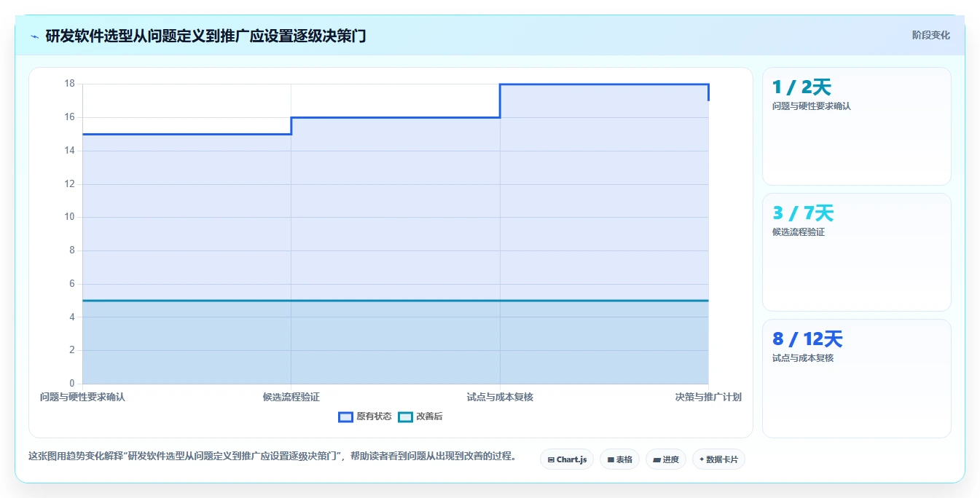
Task: Toggle the 改善后 legend swatch
Action: (x=405, y=416)
